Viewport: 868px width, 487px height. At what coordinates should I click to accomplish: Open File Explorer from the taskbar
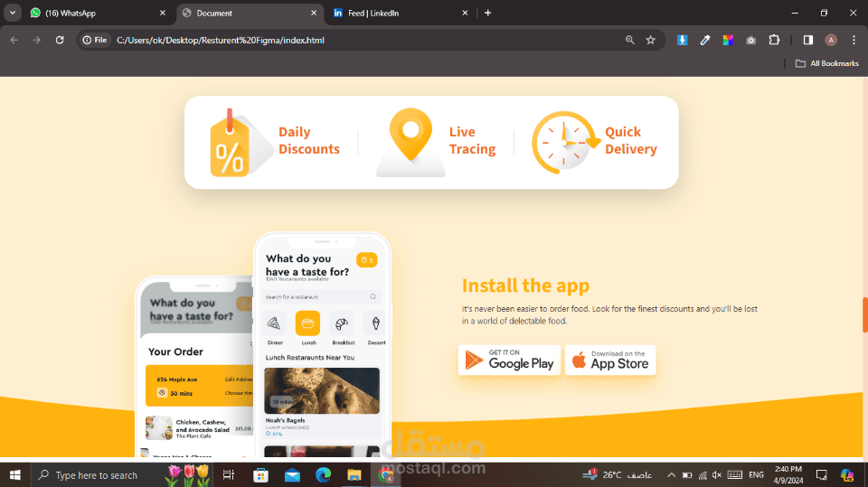354,475
